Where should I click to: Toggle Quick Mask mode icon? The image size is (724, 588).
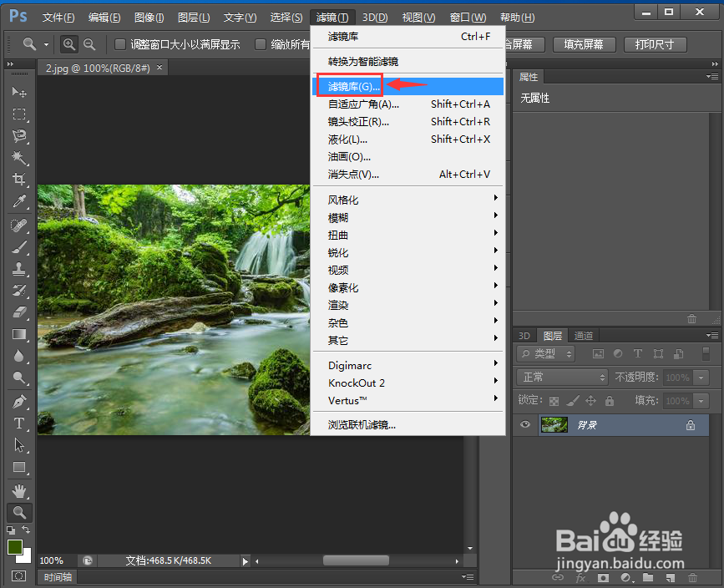(x=19, y=576)
